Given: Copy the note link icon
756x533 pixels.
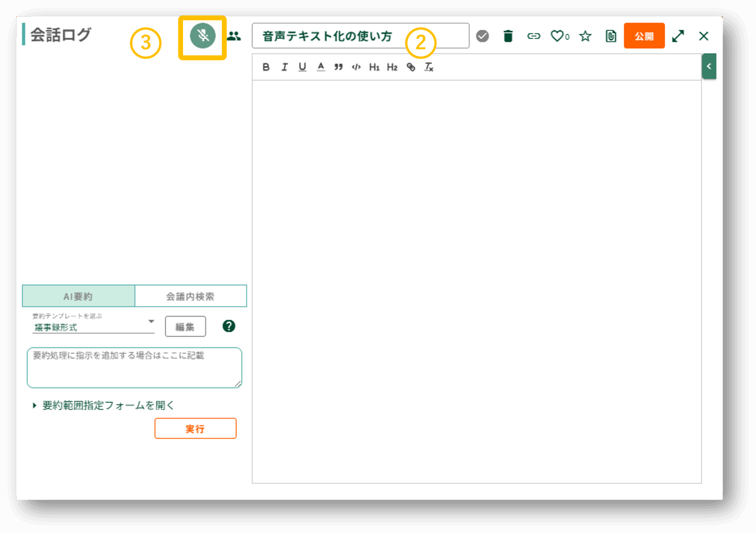Looking at the screenshot, I should pyautogui.click(x=533, y=36).
